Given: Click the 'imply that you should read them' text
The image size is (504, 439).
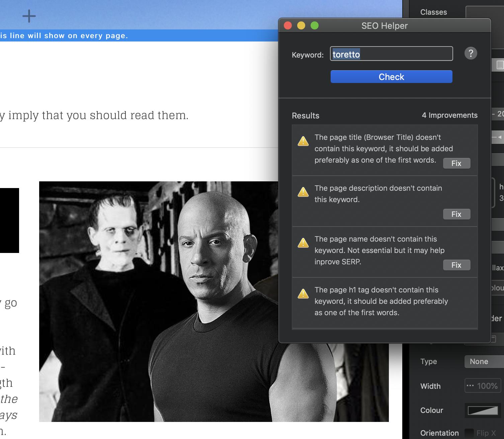Looking at the screenshot, I should click(98, 115).
